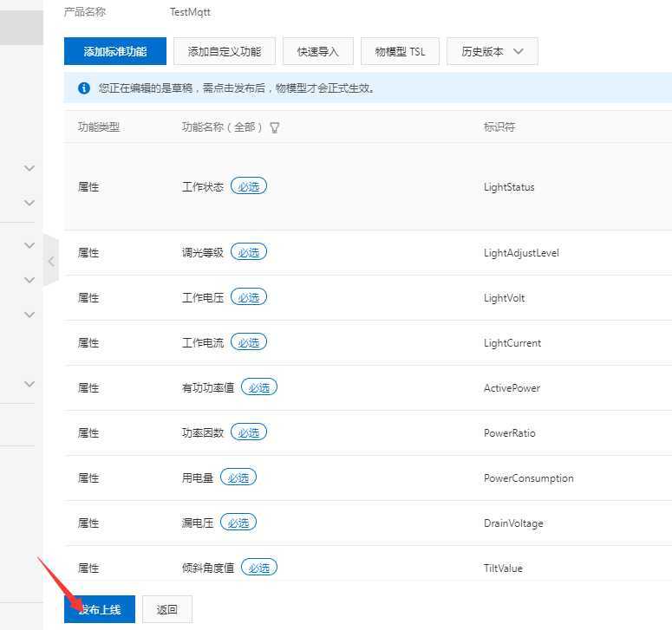672x630 pixels.
Task: Click 属性 type in LightStatus row
Action: [88, 187]
